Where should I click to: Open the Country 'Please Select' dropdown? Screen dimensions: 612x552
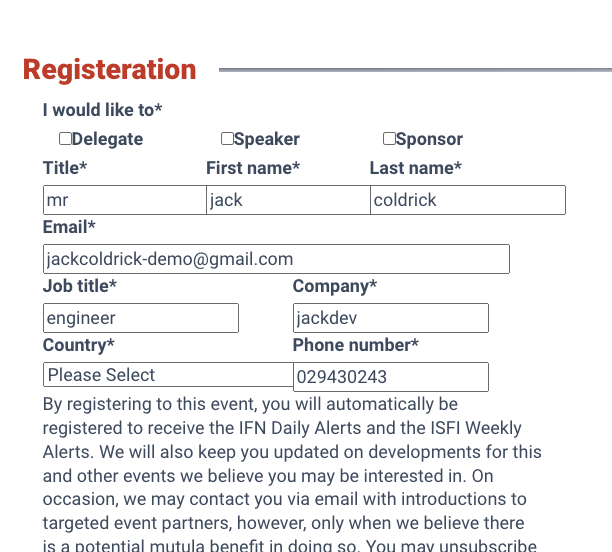168,375
